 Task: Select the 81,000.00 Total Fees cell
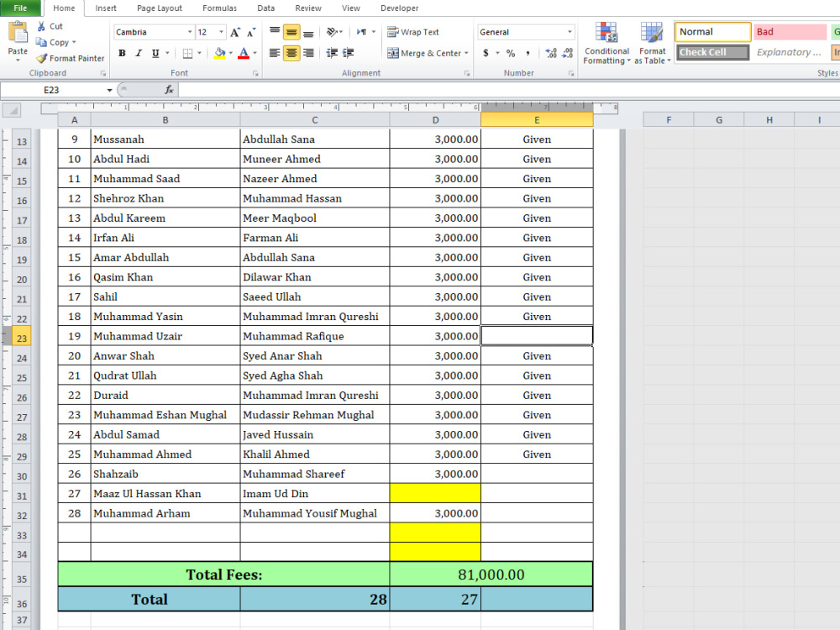pyautogui.click(x=491, y=575)
